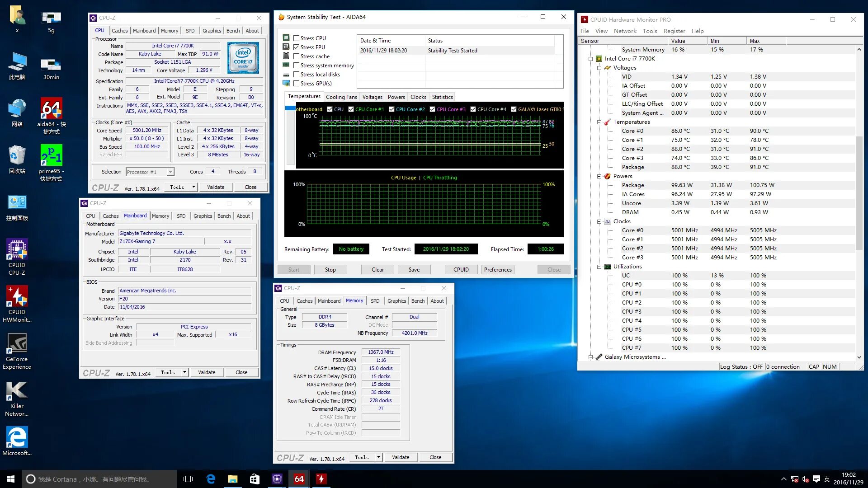Open prime95 desktop shortcut
The image size is (868, 488).
coord(51,156)
